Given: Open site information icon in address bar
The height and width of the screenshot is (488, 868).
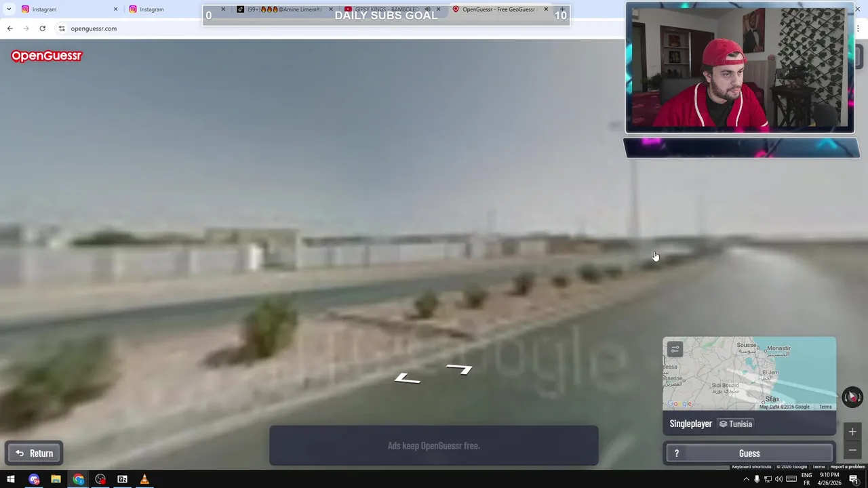Looking at the screenshot, I should (62, 28).
